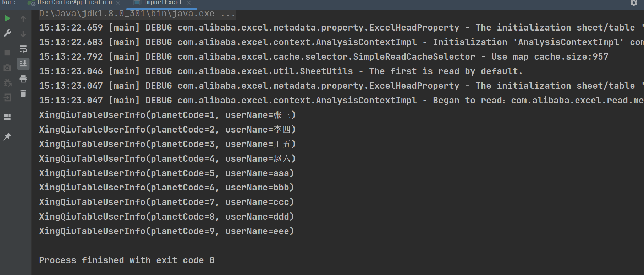Click the Print console output icon

[23, 79]
